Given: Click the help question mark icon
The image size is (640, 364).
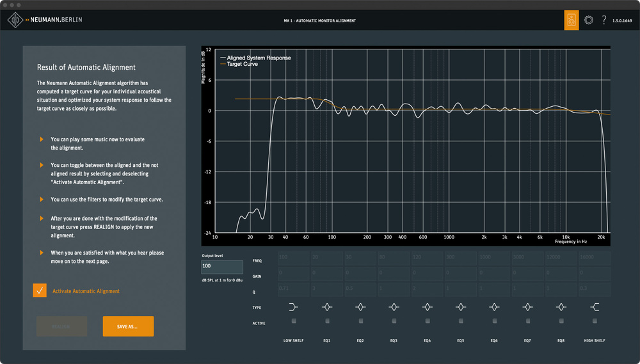Looking at the screenshot, I should coord(604,20).
